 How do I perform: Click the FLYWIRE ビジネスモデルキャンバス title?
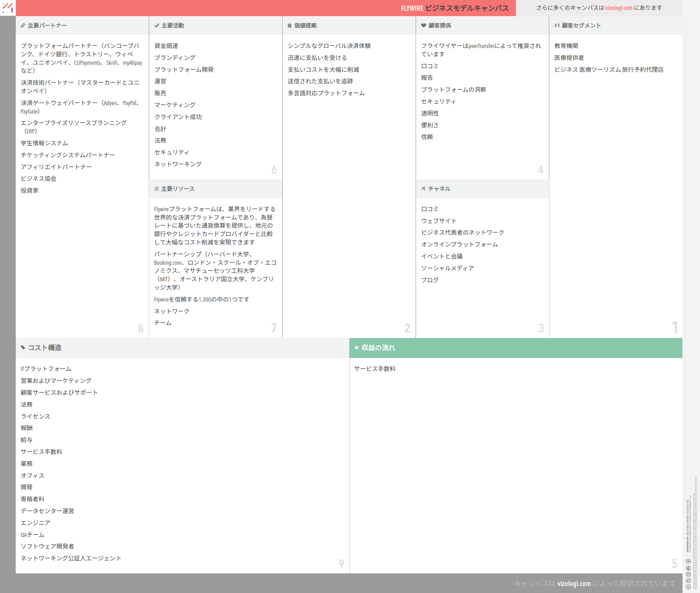pyautogui.click(x=455, y=8)
